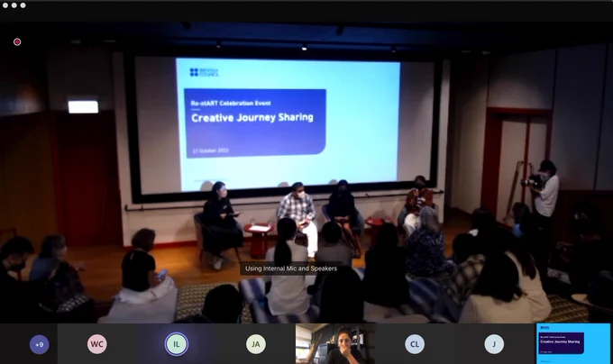Click the Creative Journey Sharing title in video

point(252,117)
